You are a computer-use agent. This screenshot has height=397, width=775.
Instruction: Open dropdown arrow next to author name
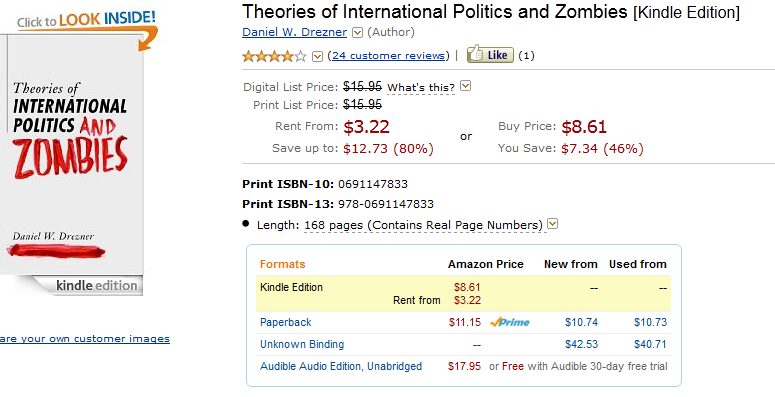pos(357,33)
